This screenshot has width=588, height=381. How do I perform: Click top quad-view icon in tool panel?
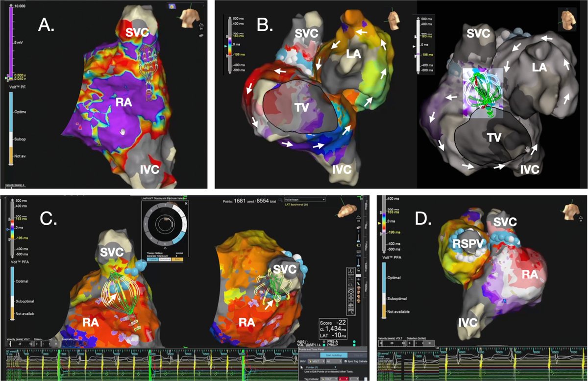click(351, 271)
